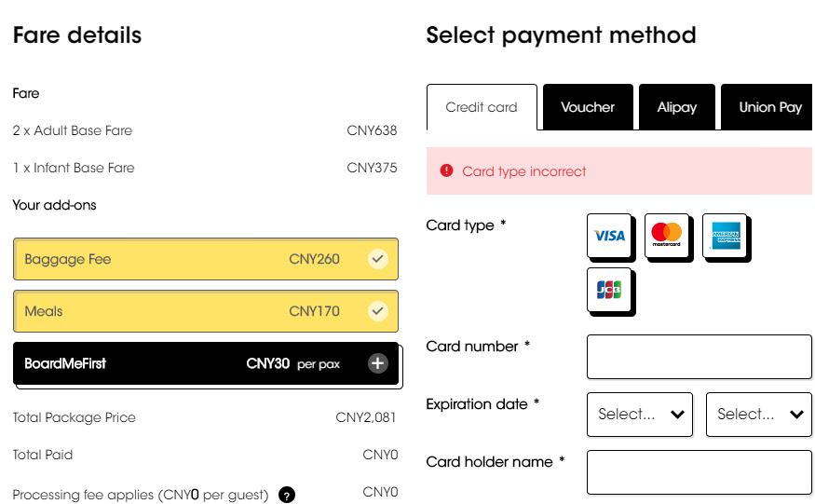Focus the Card holder name field
The width and height of the screenshot is (815, 504).
tap(699, 472)
